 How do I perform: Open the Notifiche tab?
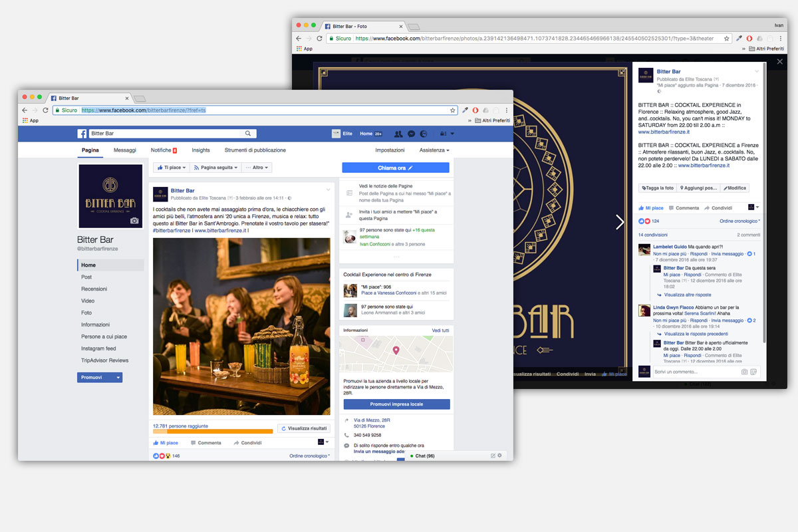pos(164,150)
